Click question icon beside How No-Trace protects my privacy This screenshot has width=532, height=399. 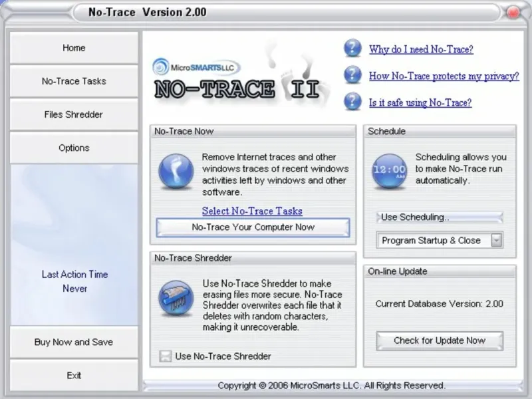[352, 74]
